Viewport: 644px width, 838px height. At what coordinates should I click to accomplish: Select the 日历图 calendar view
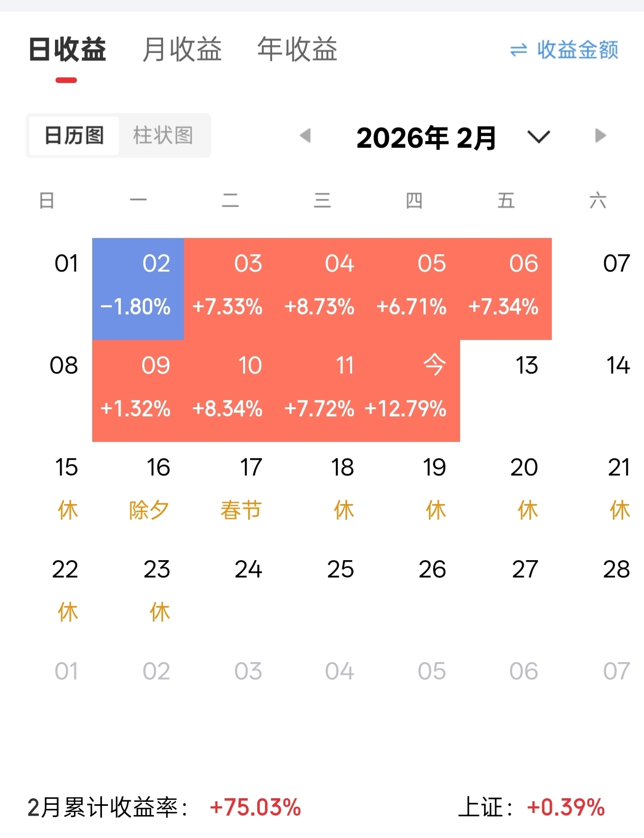[74, 136]
